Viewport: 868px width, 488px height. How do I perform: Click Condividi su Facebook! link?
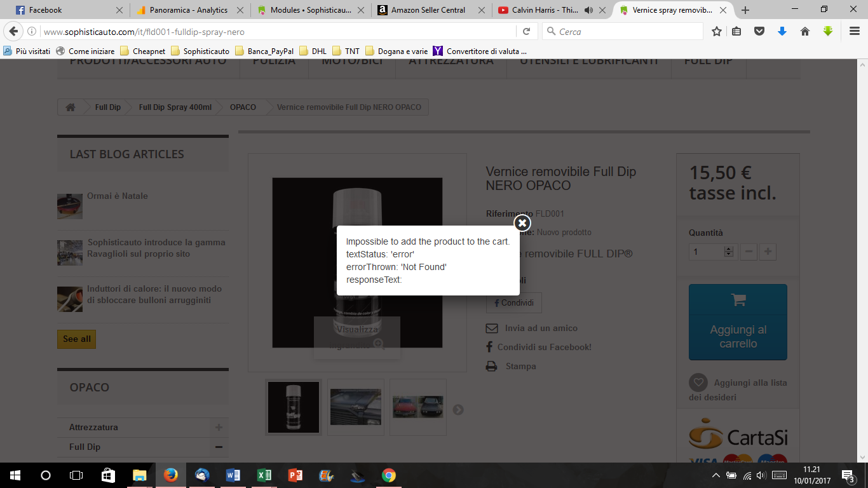pos(545,348)
